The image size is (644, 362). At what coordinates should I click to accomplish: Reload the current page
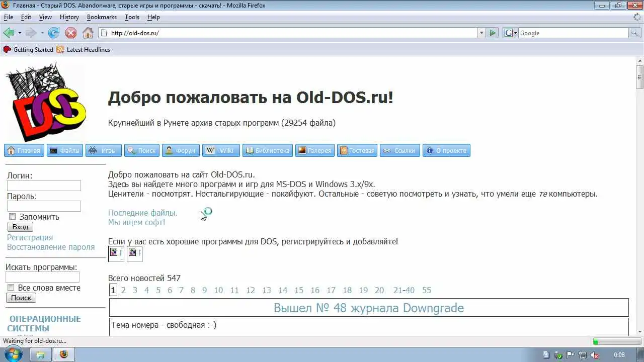pyautogui.click(x=54, y=33)
